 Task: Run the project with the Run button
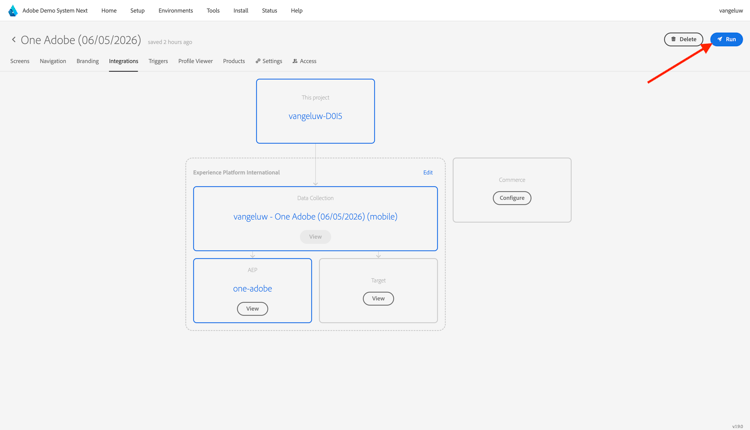click(726, 39)
